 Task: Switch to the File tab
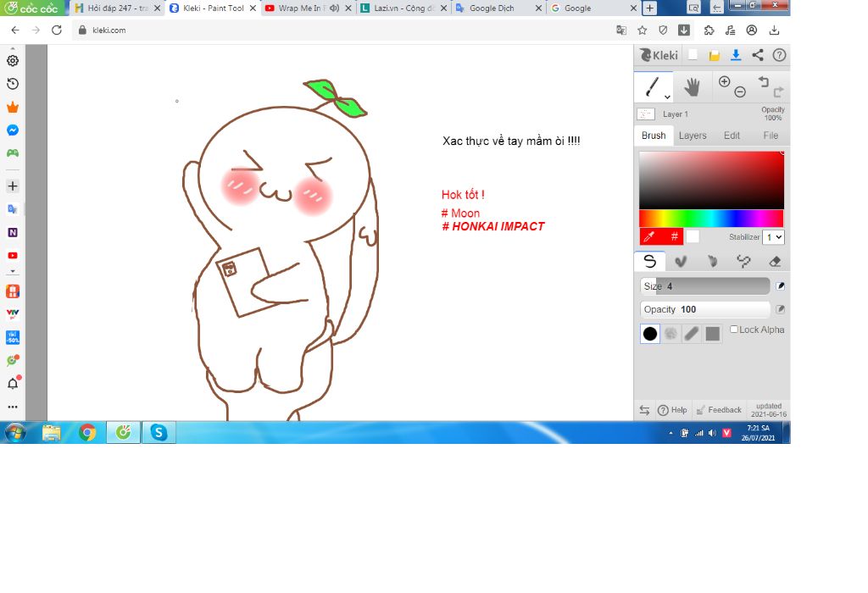pyautogui.click(x=771, y=136)
